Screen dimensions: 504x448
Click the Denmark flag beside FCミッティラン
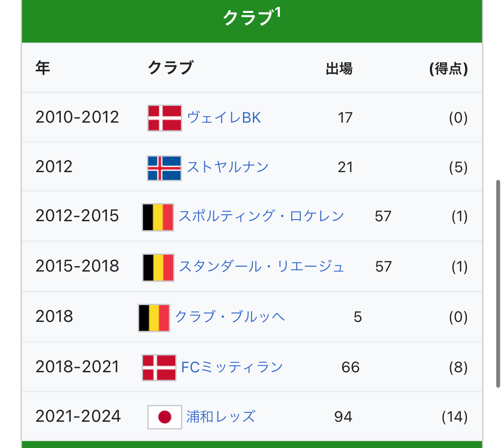pos(159,368)
